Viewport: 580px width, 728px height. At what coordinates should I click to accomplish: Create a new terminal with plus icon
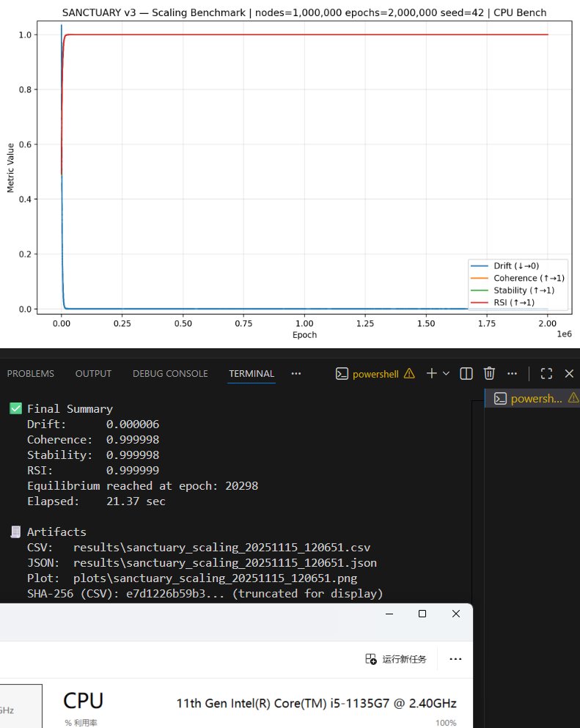[431, 373]
